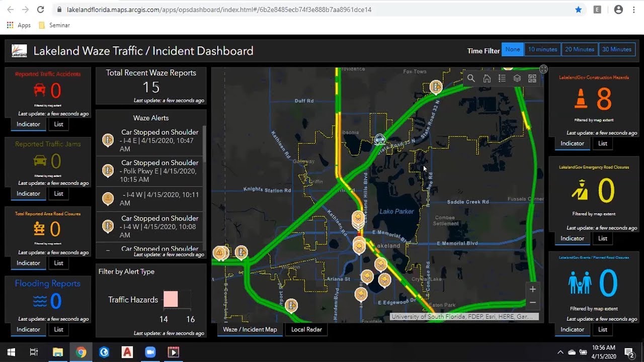Screen dimensions: 644x362
Task: Zoom out on the map
Action: pyautogui.click(x=533, y=303)
